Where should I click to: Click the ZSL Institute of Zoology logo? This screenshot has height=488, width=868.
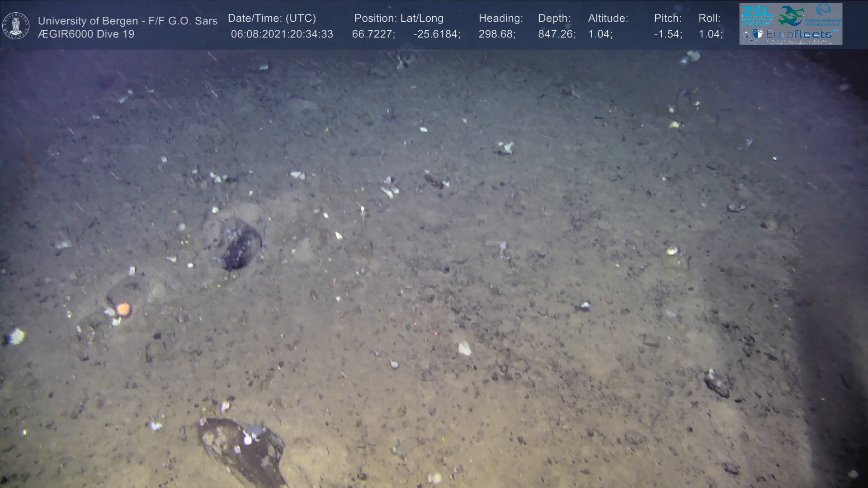click(757, 16)
